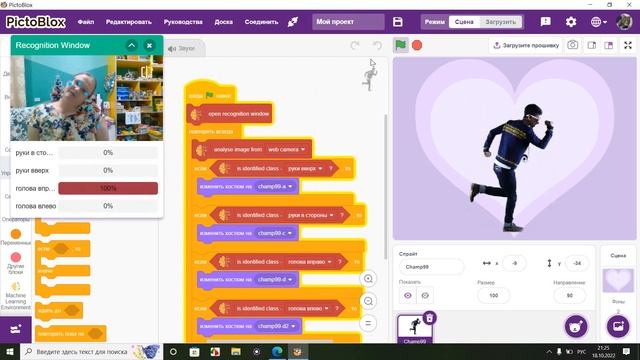Click the redo arrow in workspace

pos(355,45)
